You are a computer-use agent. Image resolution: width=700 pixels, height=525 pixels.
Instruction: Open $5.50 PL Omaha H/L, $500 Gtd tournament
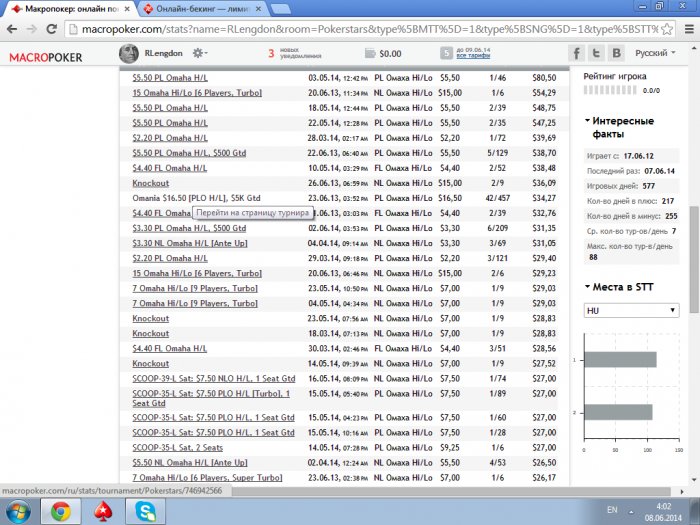[x=189, y=153]
